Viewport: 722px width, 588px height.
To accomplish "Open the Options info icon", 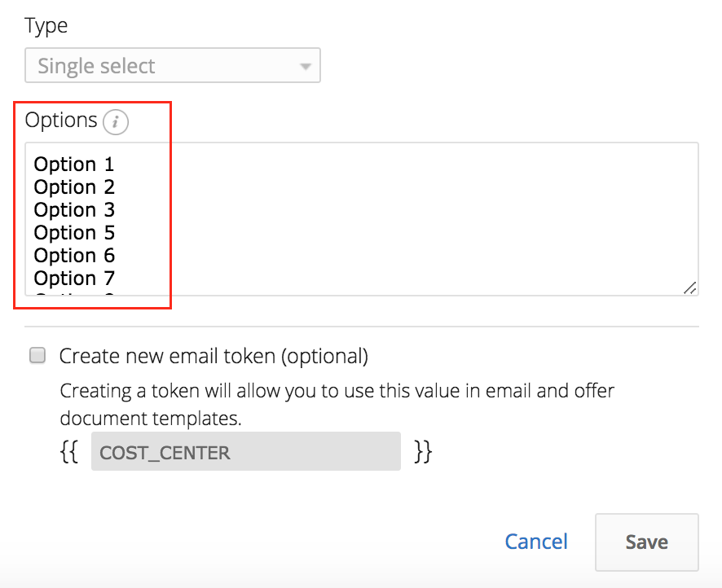I will coord(116,122).
